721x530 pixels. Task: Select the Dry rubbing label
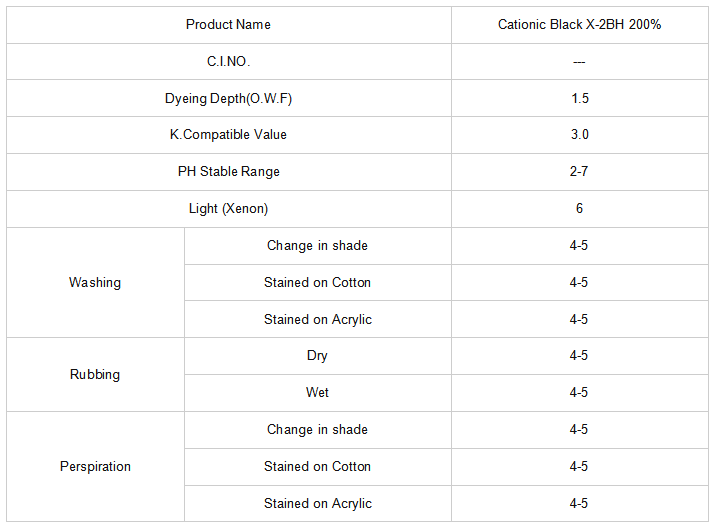click(x=318, y=356)
